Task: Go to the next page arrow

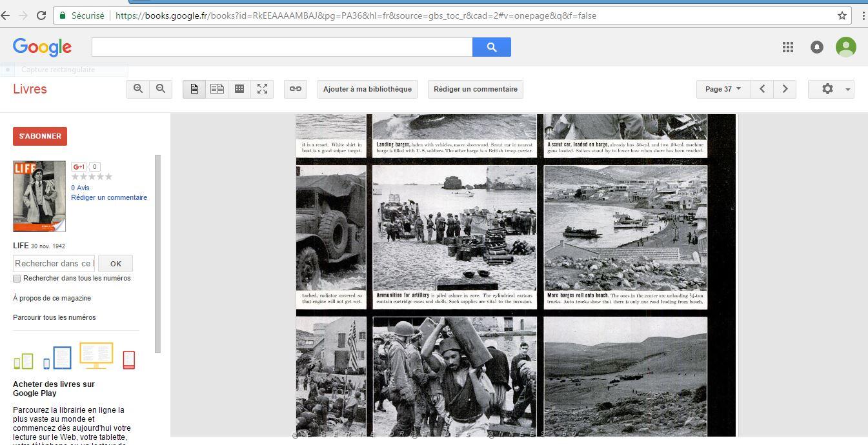Action: point(785,89)
